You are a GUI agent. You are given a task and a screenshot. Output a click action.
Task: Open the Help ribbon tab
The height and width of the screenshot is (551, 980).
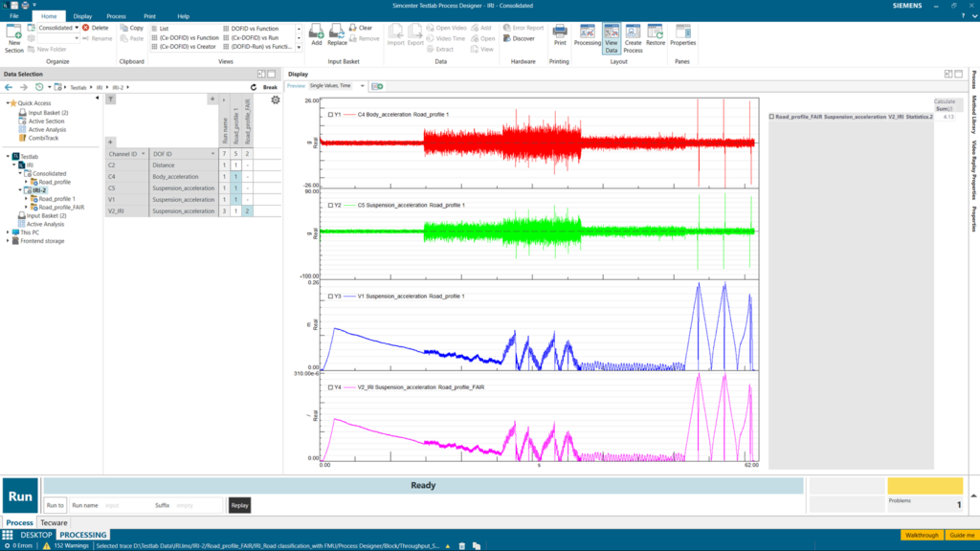click(x=183, y=16)
